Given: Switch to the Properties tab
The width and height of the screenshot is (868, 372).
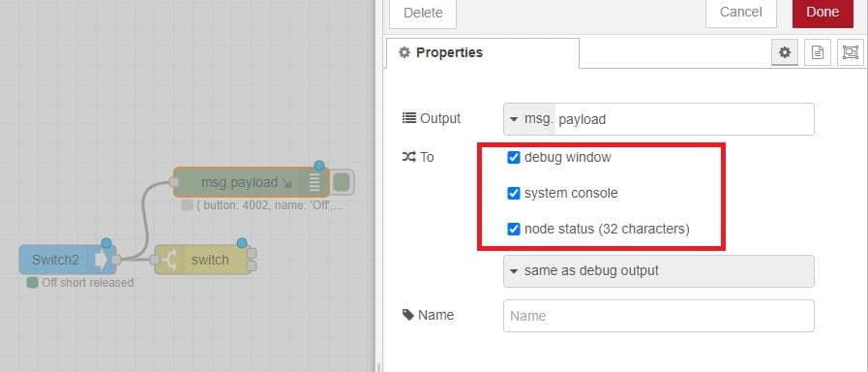Looking at the screenshot, I should coord(483,53).
